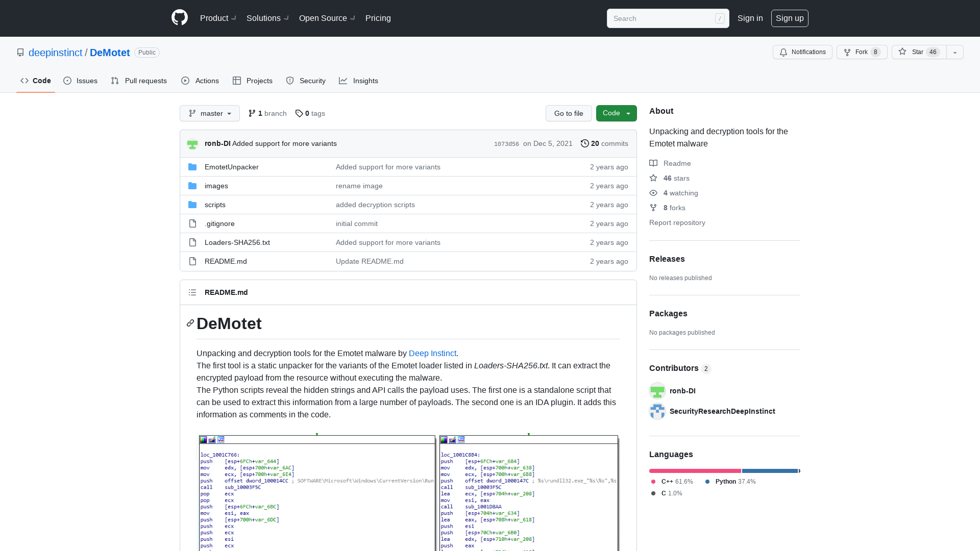Screen dimensions: 980x551
Task: View the 20 commits history
Action: click(x=605, y=144)
